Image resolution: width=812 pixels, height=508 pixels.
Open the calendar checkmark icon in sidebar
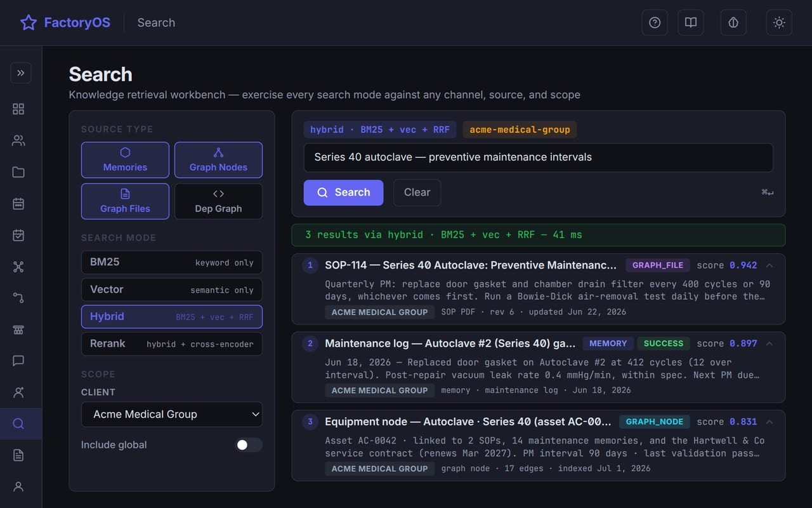click(18, 236)
